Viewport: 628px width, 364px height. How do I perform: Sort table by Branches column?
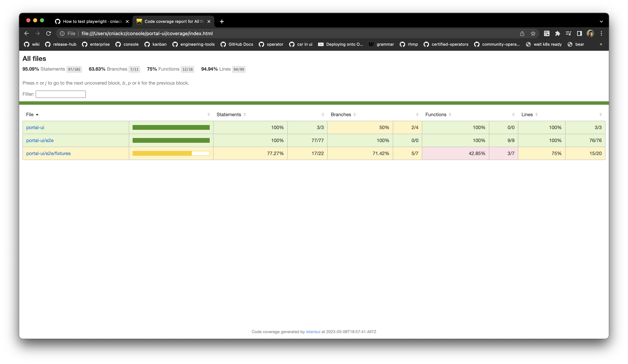coord(341,115)
